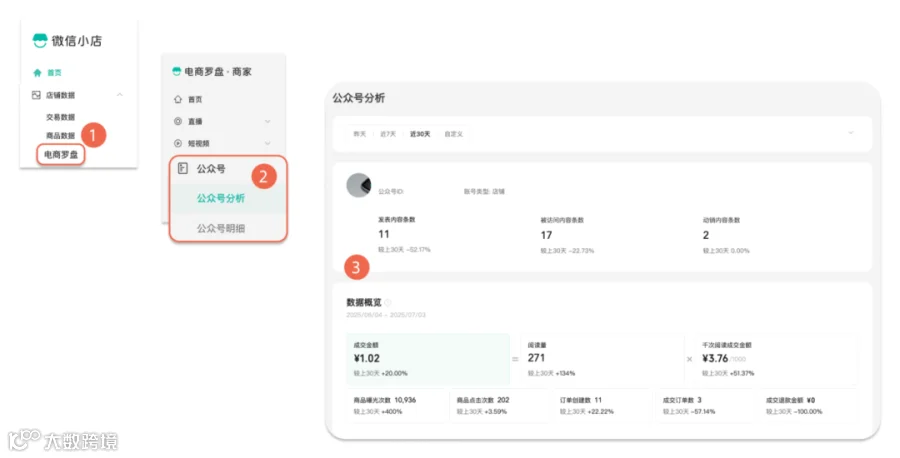Click the info icon beside 数据概览
This screenshot has height=458, width=900.
tap(387, 302)
